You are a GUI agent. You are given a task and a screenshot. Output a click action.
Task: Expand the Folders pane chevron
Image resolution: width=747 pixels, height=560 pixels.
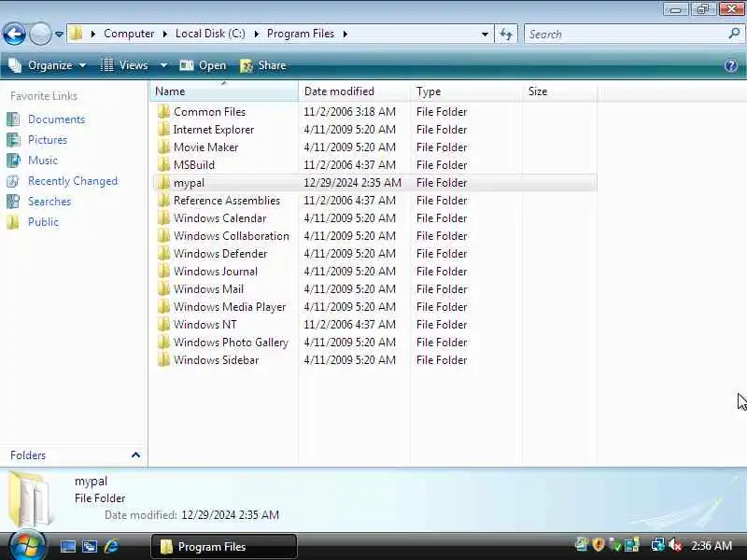click(135, 455)
